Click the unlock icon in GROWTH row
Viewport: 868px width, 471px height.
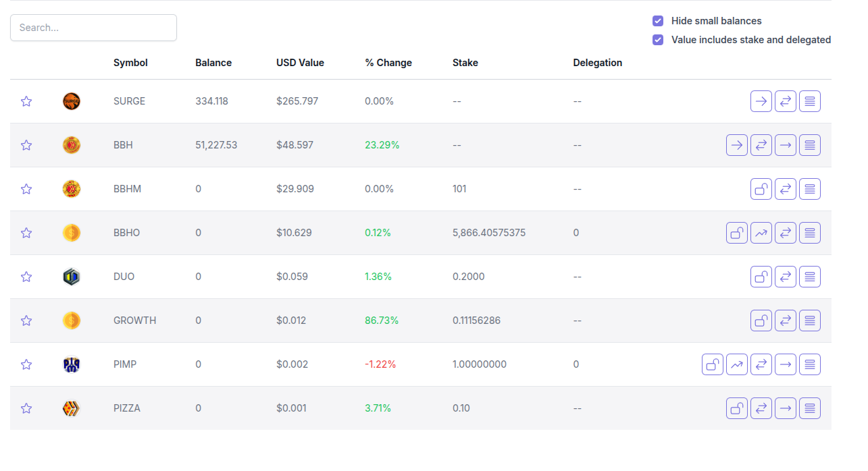[761, 321]
